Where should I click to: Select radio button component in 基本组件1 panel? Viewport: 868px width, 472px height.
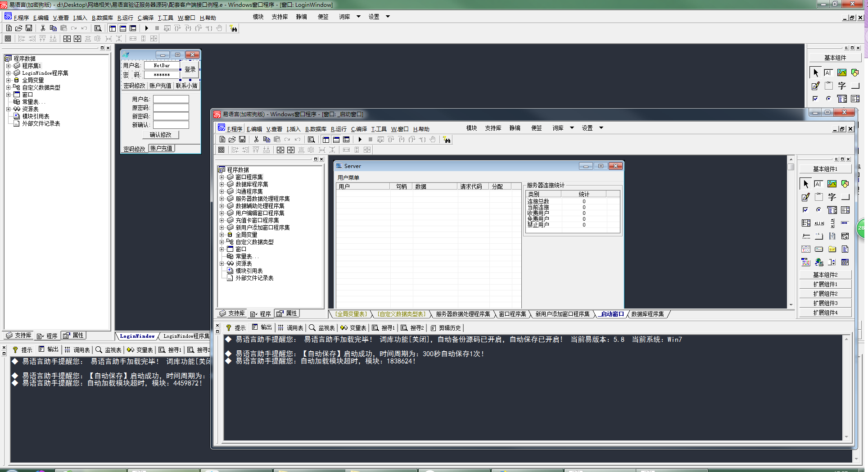click(818, 210)
